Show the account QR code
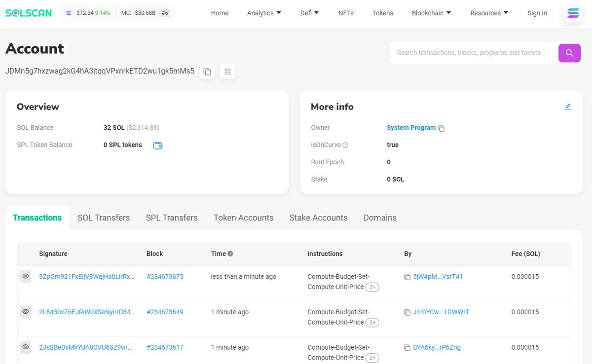 (227, 72)
